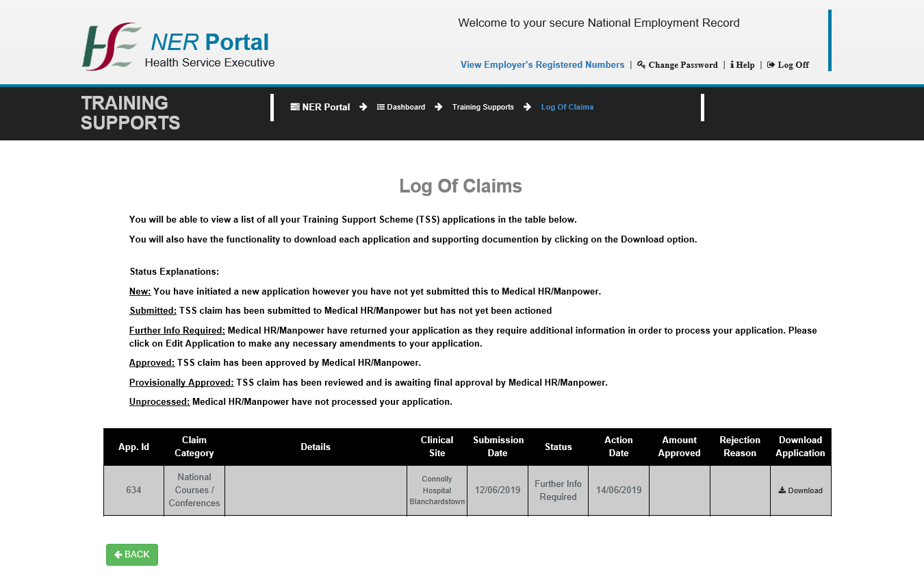Screen dimensions: 924x587
Task: Click the NER Portal title text
Action: click(x=209, y=42)
